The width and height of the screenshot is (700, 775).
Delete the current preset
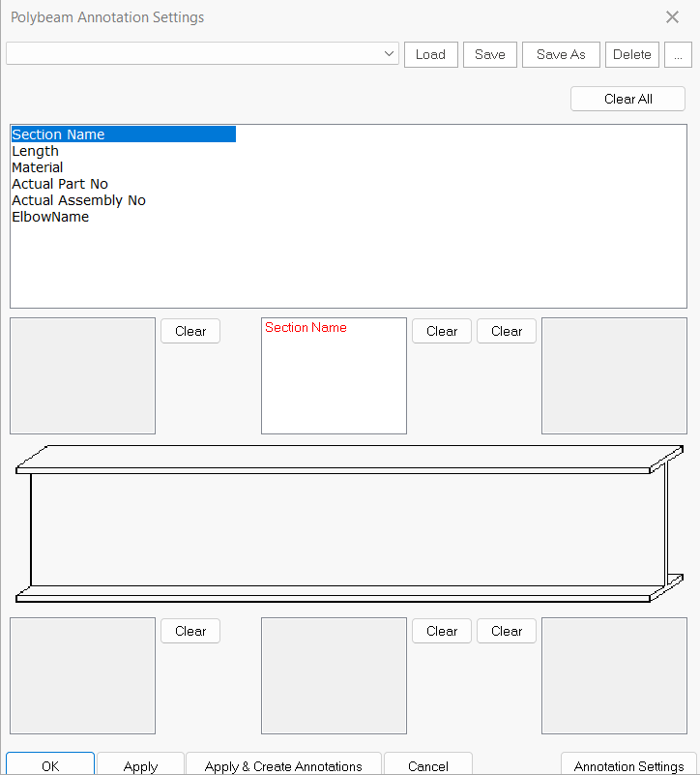[x=632, y=54]
